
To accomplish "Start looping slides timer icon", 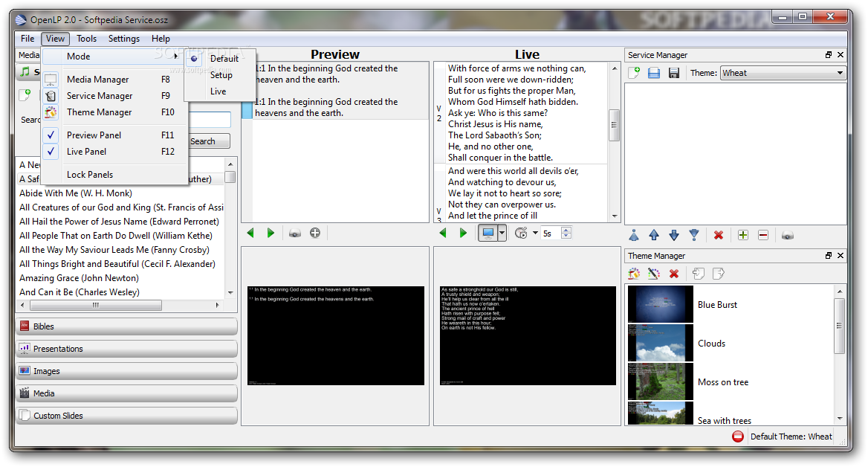I will point(521,233).
